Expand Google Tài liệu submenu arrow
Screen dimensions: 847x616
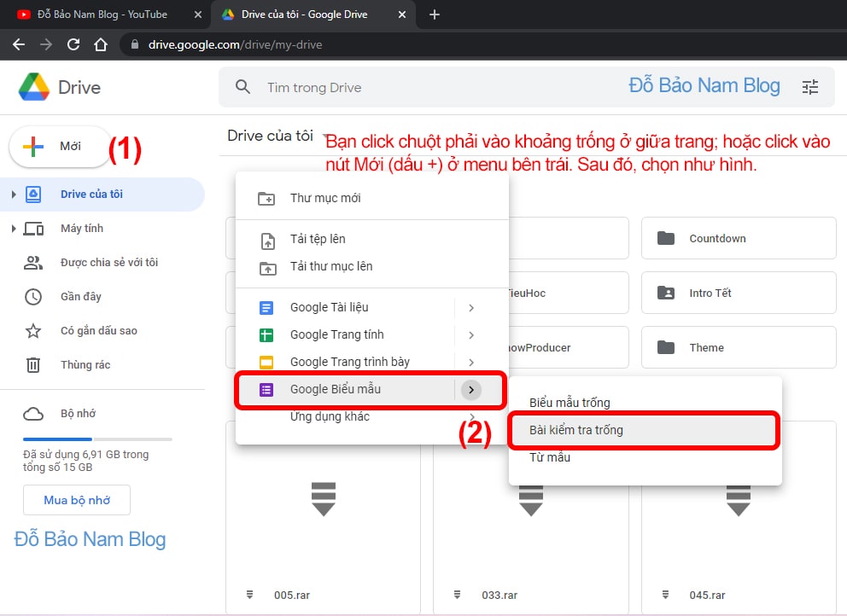471,308
